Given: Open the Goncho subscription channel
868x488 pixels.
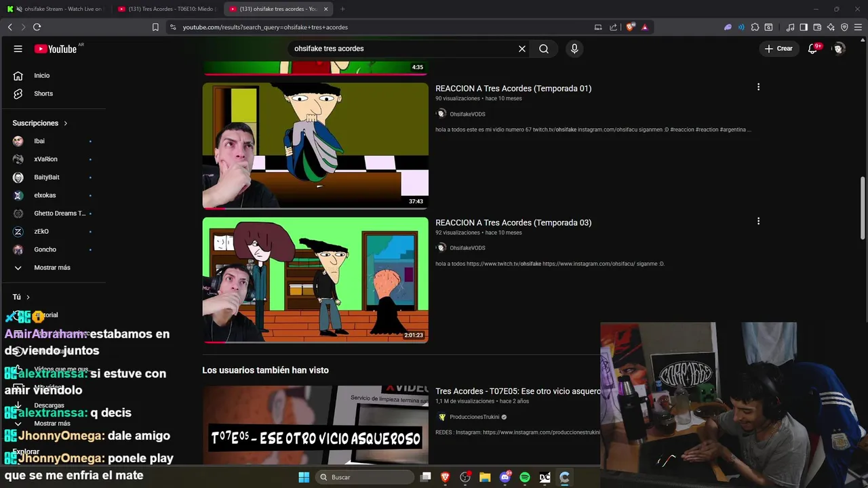Looking at the screenshot, I should coord(45,249).
